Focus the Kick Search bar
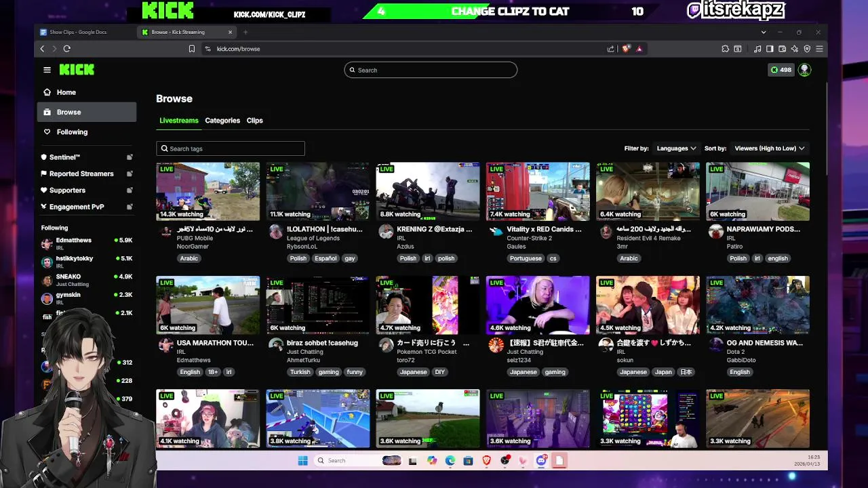Screen dimensions: 868x488 tap(431, 70)
